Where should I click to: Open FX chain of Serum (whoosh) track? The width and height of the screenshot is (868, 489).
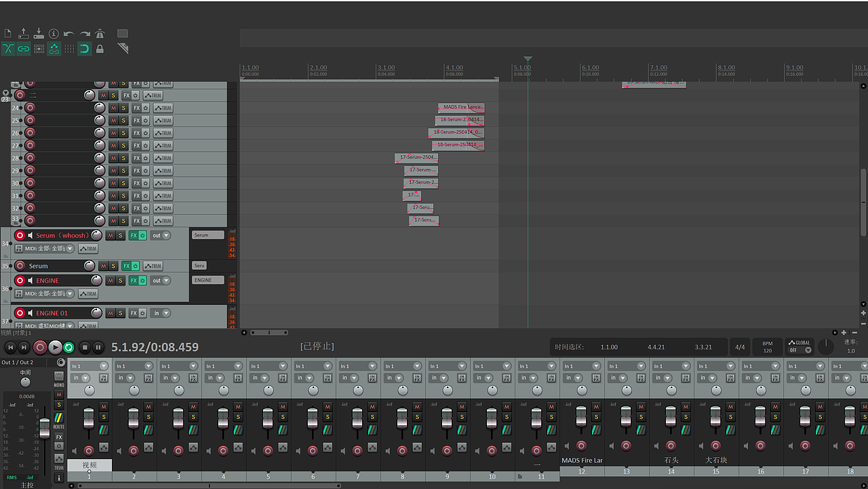134,235
